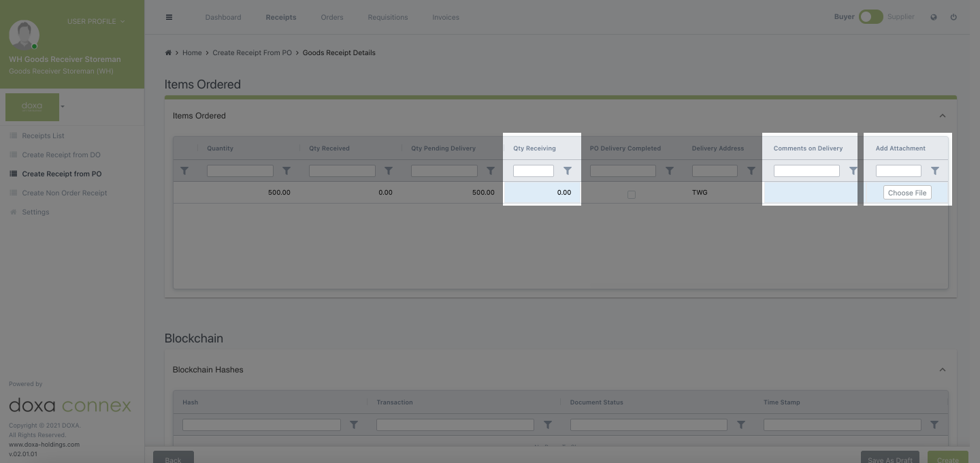This screenshot has width=980, height=463.
Task: Open filter icon for PO Delivery Completed
Action: tap(670, 171)
